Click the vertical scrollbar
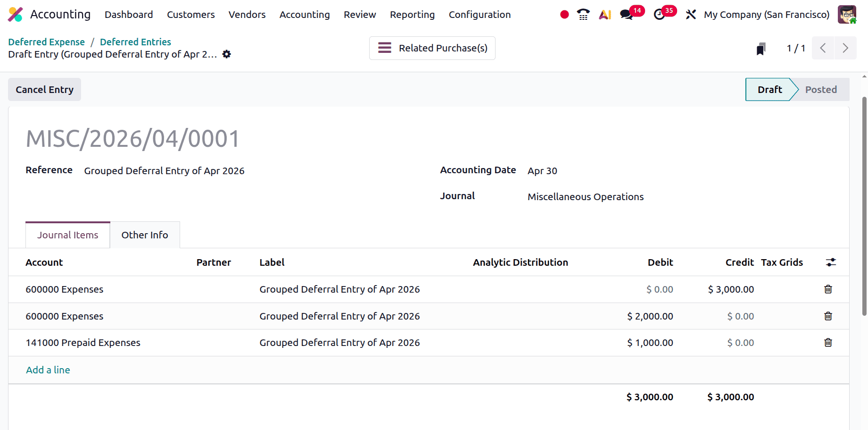868x430 pixels. click(x=864, y=206)
